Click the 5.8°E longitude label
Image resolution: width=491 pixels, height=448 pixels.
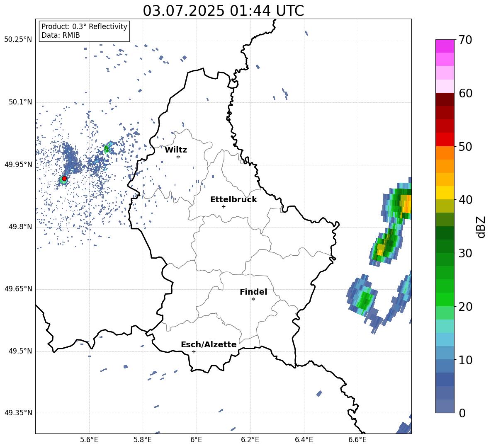pyautogui.click(x=143, y=440)
